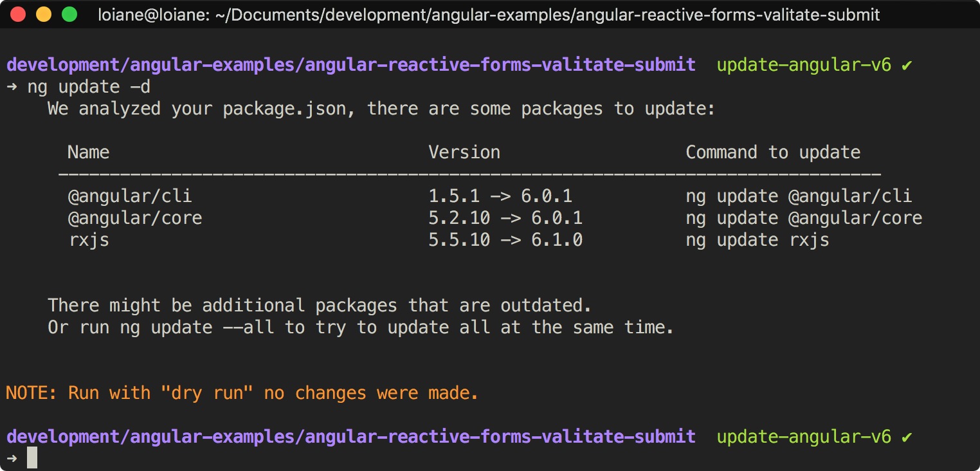
Task: Click the rxjs package name in the table
Action: 89,240
